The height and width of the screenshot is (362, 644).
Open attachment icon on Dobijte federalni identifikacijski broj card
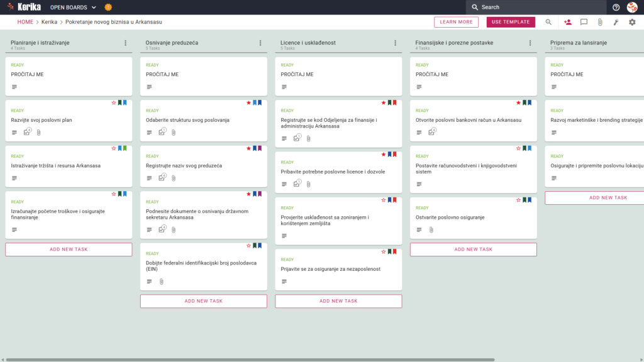162,282
